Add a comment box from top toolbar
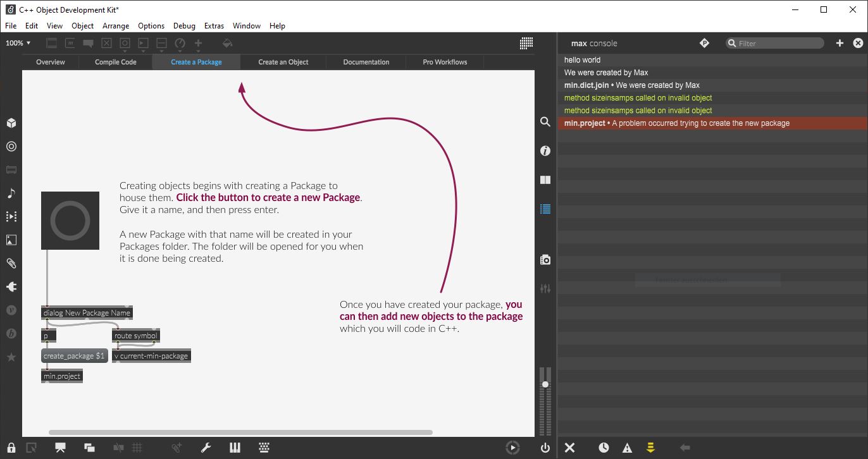 (89, 43)
